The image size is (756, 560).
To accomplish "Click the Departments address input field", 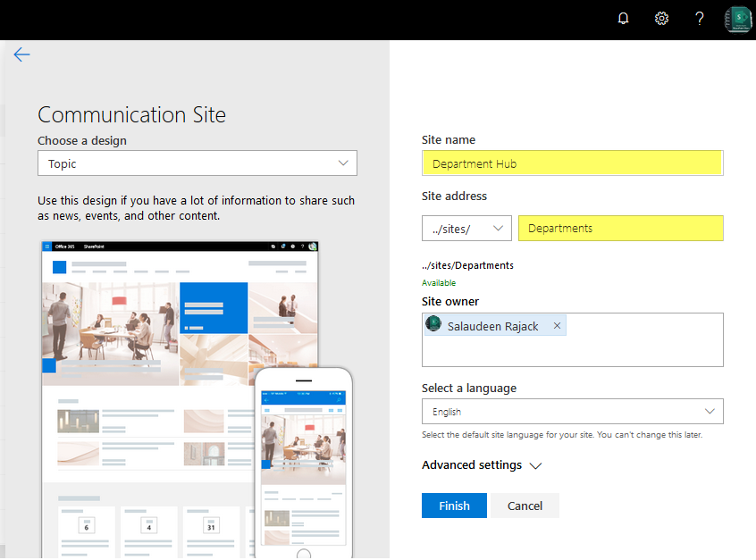I will point(620,228).
